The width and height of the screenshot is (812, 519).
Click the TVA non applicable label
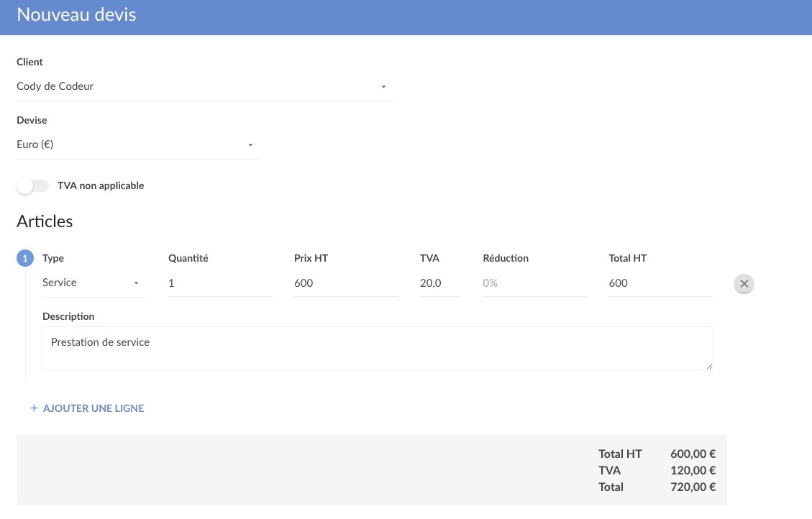point(101,185)
